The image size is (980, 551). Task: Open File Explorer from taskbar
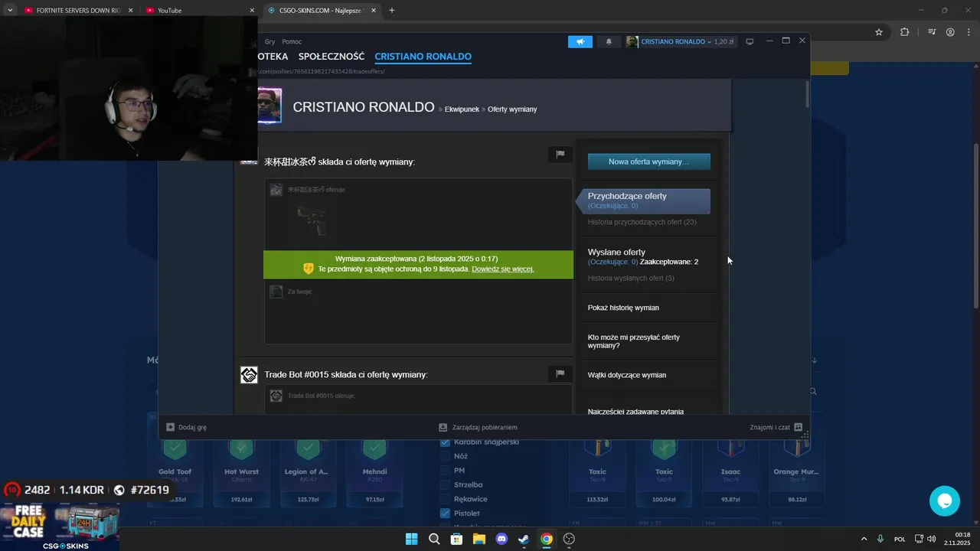pyautogui.click(x=479, y=539)
